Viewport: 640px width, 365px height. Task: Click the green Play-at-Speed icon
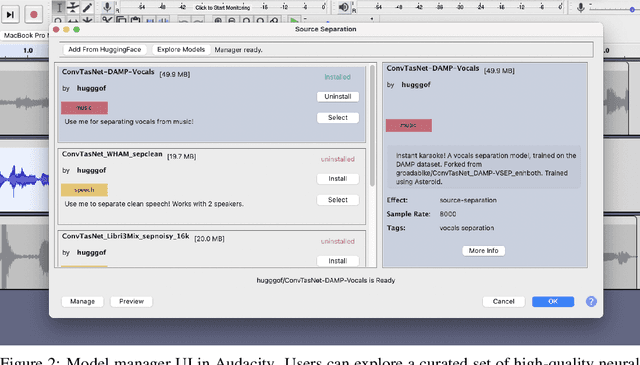(293, 20)
